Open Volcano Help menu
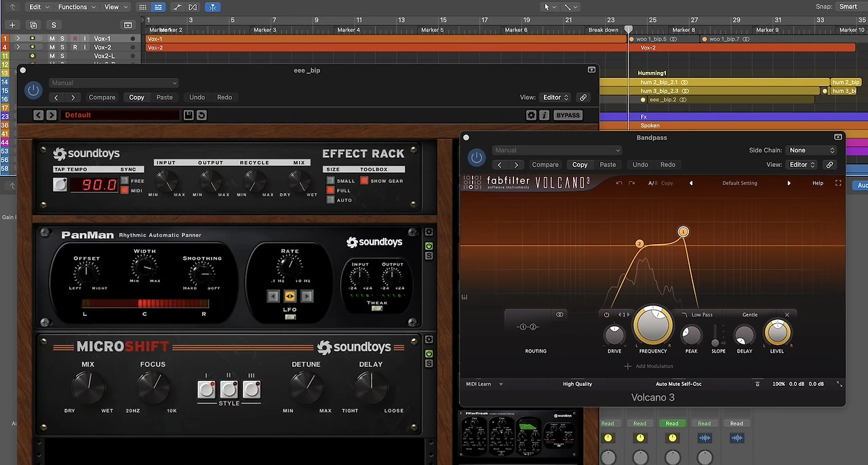The height and width of the screenshot is (465, 868). pyautogui.click(x=818, y=183)
